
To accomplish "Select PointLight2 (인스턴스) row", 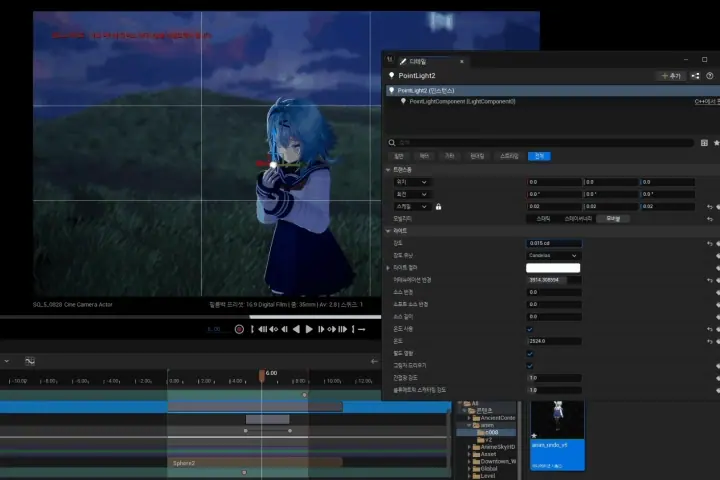I will click(552, 90).
